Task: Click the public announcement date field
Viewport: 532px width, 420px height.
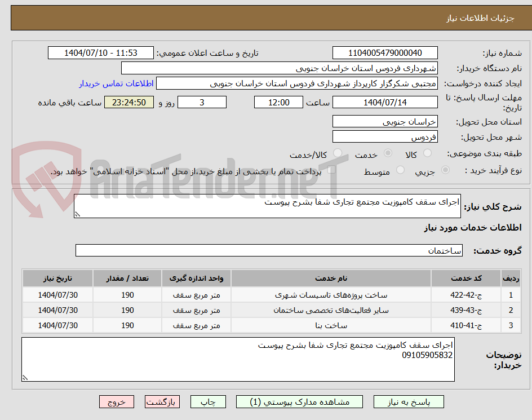Action: 99,52
